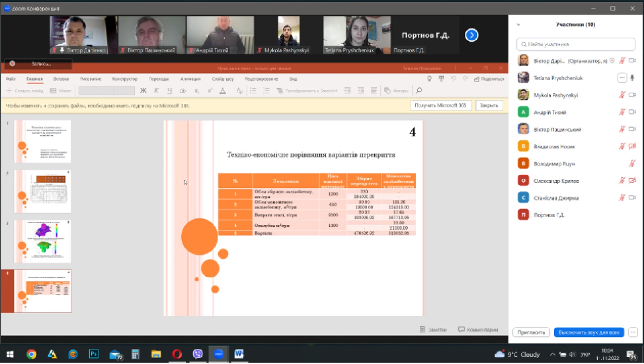Open Opera browser from taskbar

tap(177, 354)
